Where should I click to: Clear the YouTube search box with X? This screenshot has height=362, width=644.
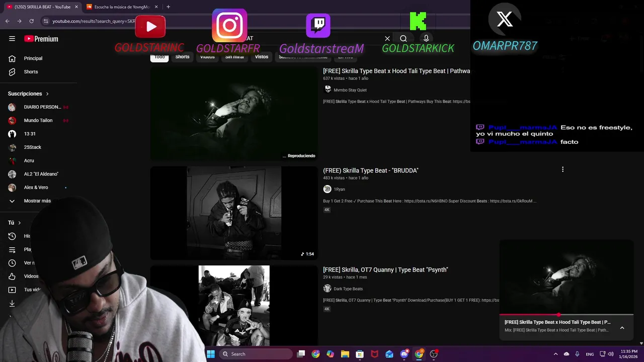(x=387, y=39)
